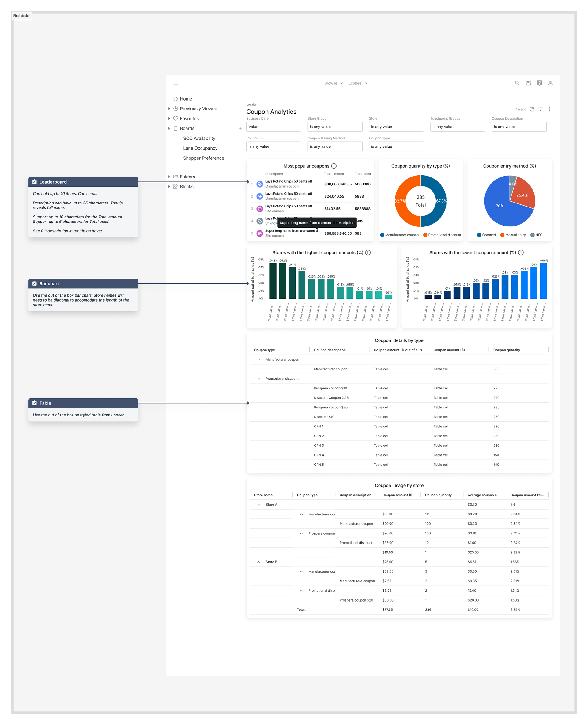Expand the Folders tree item
Image resolution: width=588 pixels, height=725 pixels.
pos(169,177)
